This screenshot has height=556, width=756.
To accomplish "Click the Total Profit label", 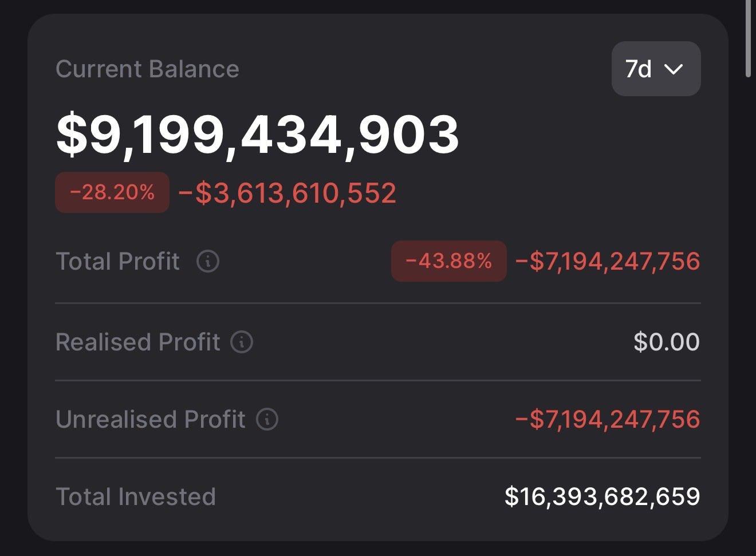I will point(118,261).
